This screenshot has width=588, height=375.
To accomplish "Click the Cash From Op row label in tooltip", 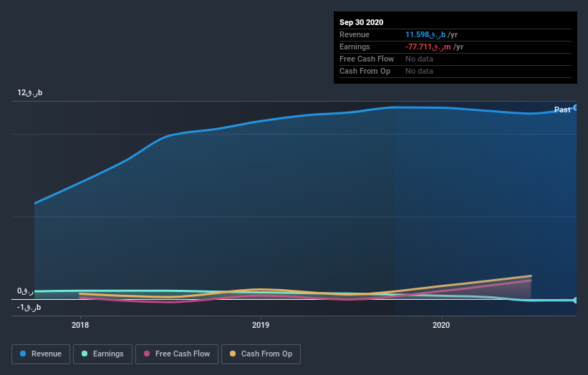I will point(365,71).
